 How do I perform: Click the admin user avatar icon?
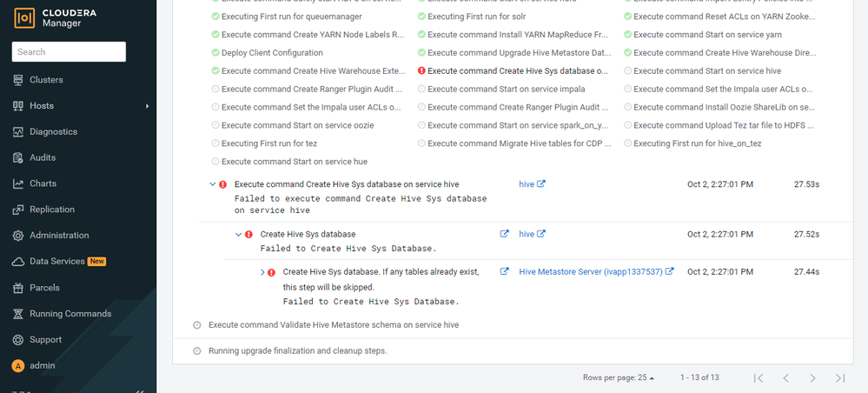[x=18, y=366]
